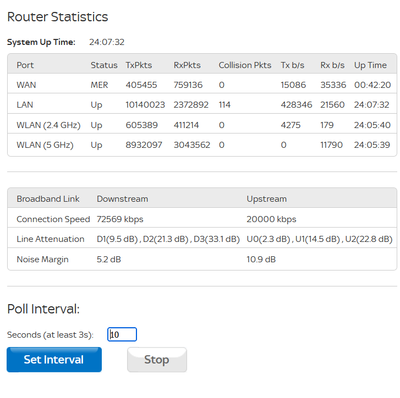Click the Connection Speed row label

point(53,219)
